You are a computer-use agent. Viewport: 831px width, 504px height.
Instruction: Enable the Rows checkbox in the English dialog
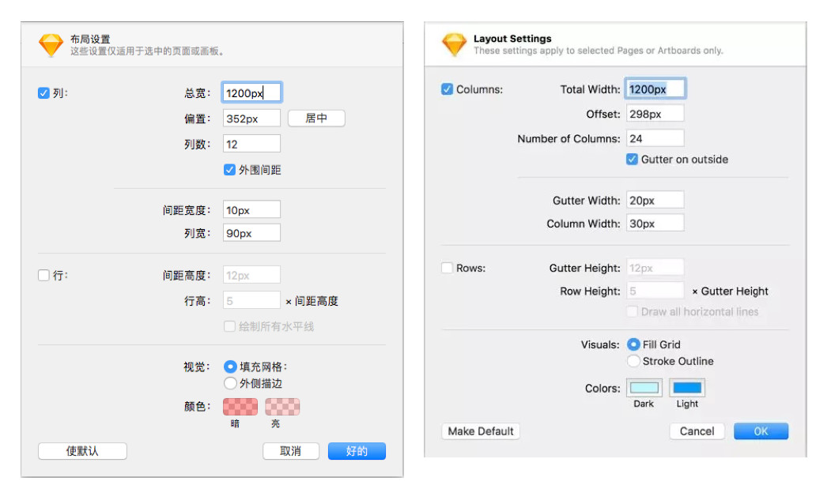click(x=448, y=268)
